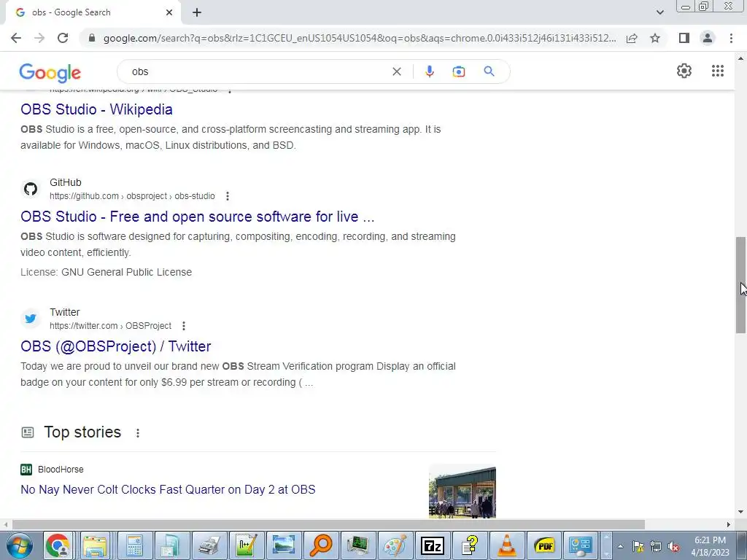Click the horizontal scrollbar thumb

pos(328,524)
